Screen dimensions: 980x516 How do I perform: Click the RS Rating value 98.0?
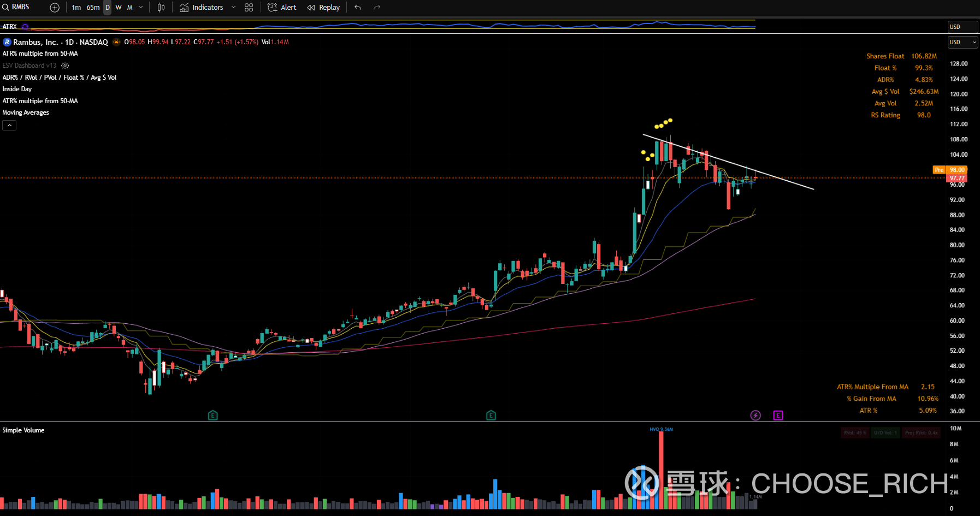(924, 115)
